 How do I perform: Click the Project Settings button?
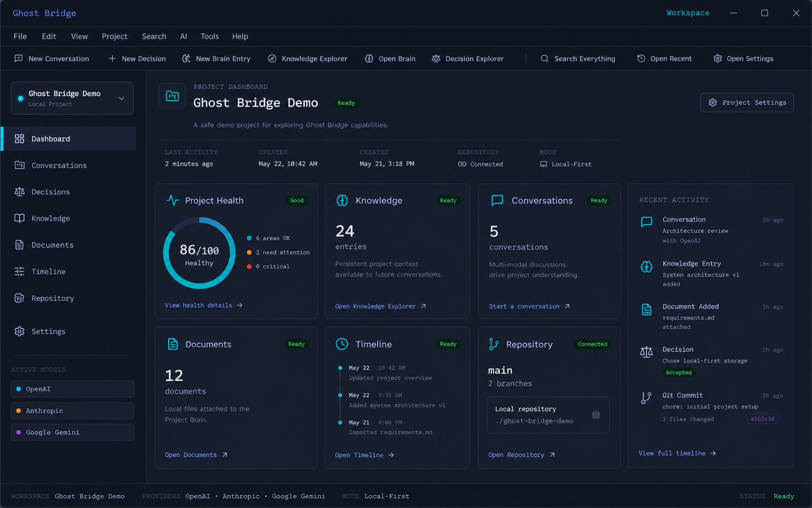tap(747, 102)
